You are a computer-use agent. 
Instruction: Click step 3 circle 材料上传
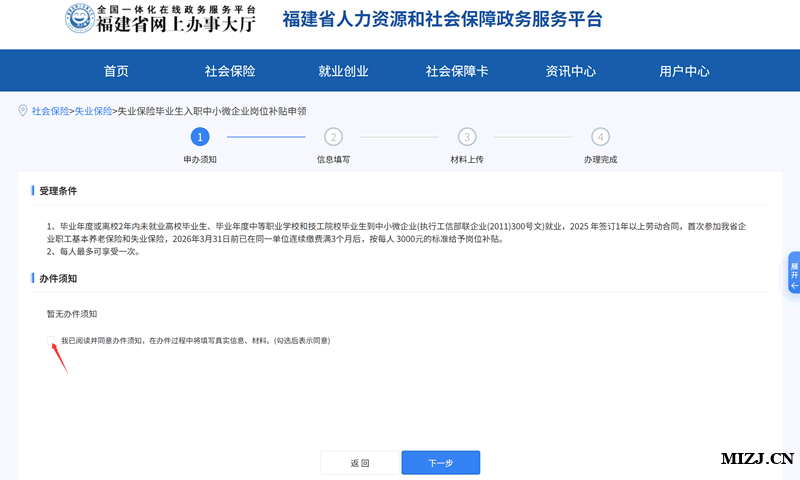coord(467,137)
